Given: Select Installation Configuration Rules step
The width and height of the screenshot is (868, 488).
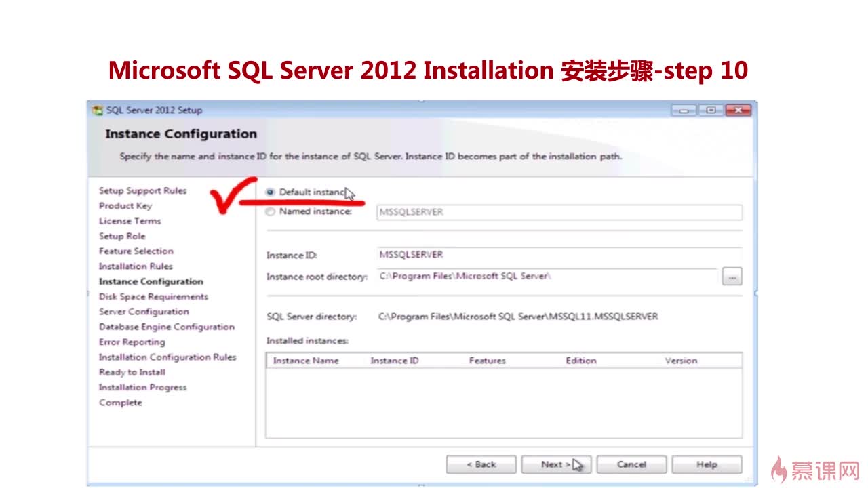Looking at the screenshot, I should click(167, 357).
